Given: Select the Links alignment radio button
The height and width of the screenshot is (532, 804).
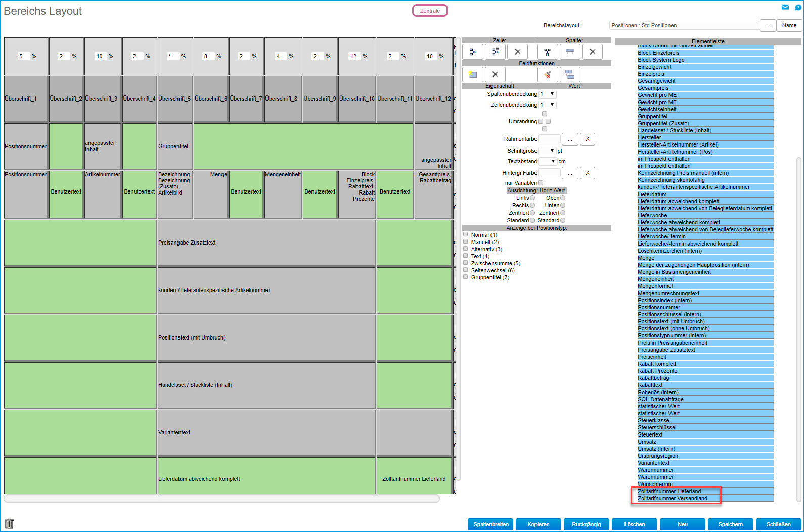Looking at the screenshot, I should pos(532,198).
